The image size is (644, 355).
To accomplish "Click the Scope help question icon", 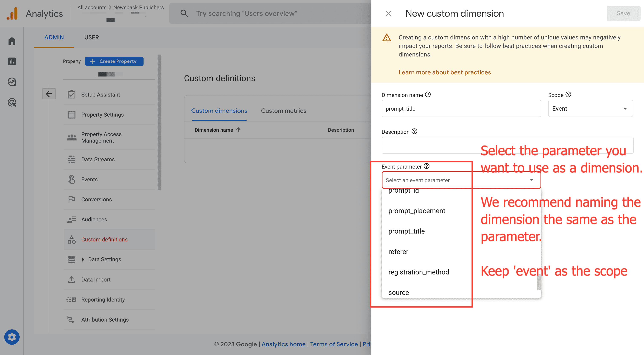I will click(x=568, y=95).
